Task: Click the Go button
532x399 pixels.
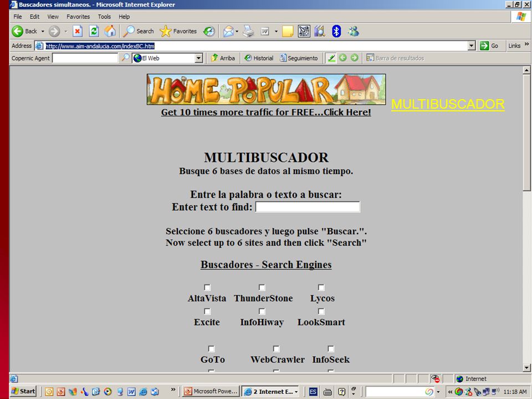Action: (x=489, y=45)
